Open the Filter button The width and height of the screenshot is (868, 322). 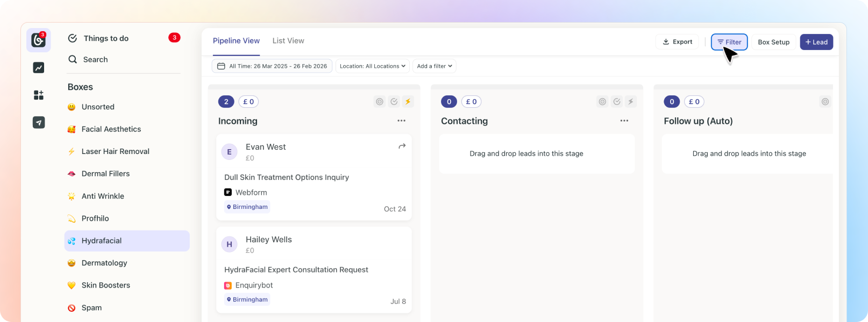pyautogui.click(x=729, y=42)
